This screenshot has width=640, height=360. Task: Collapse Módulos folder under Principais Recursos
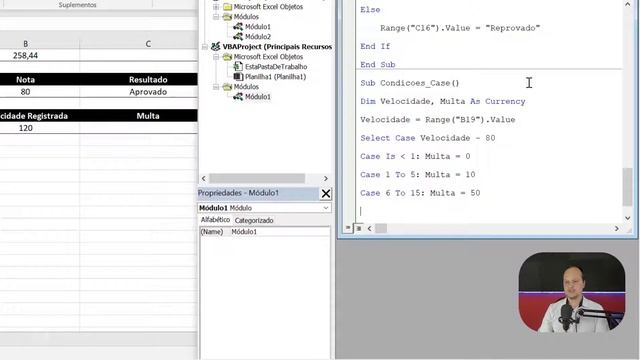[x=216, y=87]
